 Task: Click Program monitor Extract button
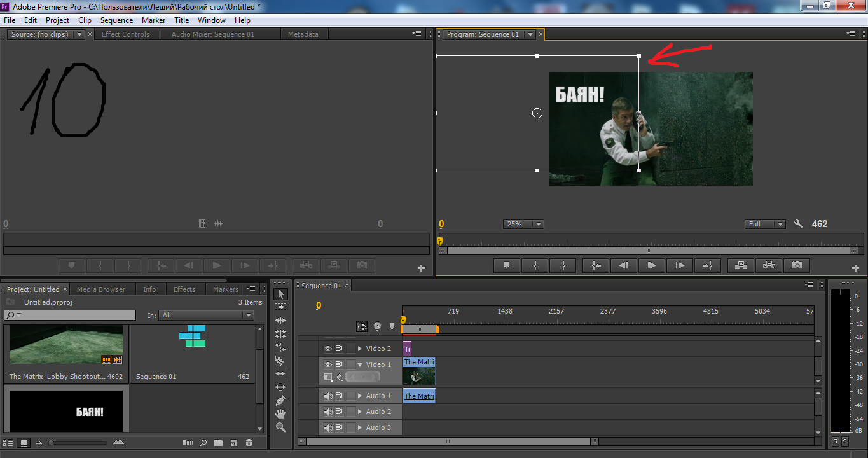pos(769,265)
